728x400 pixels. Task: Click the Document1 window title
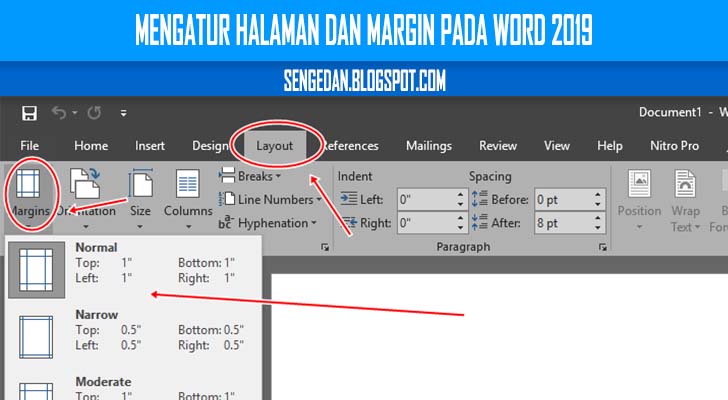coord(670,112)
